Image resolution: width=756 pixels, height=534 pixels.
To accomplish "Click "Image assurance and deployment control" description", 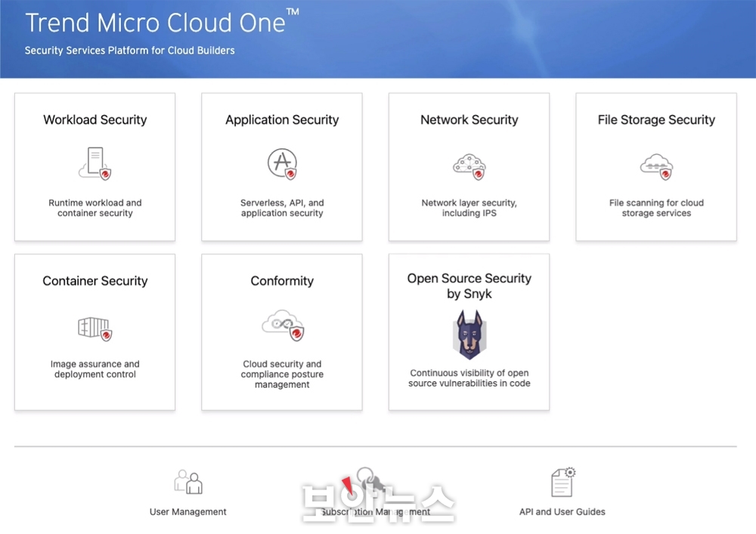I will 95,369.
